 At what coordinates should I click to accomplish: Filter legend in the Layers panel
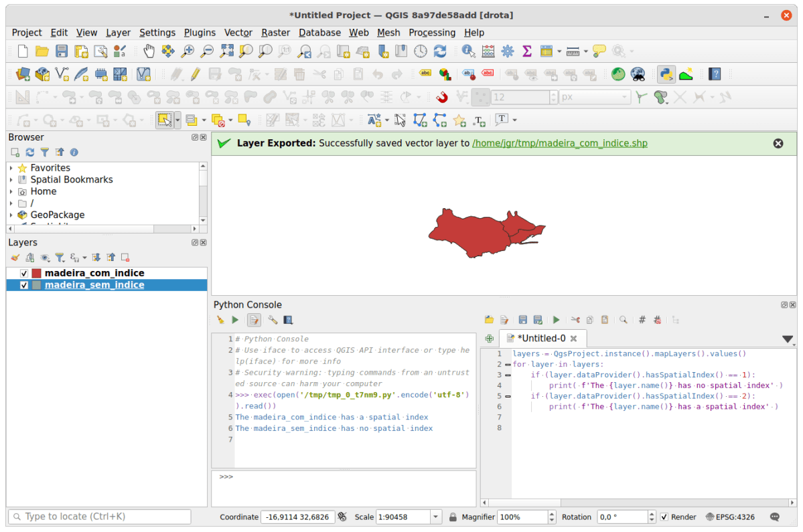tap(60, 258)
